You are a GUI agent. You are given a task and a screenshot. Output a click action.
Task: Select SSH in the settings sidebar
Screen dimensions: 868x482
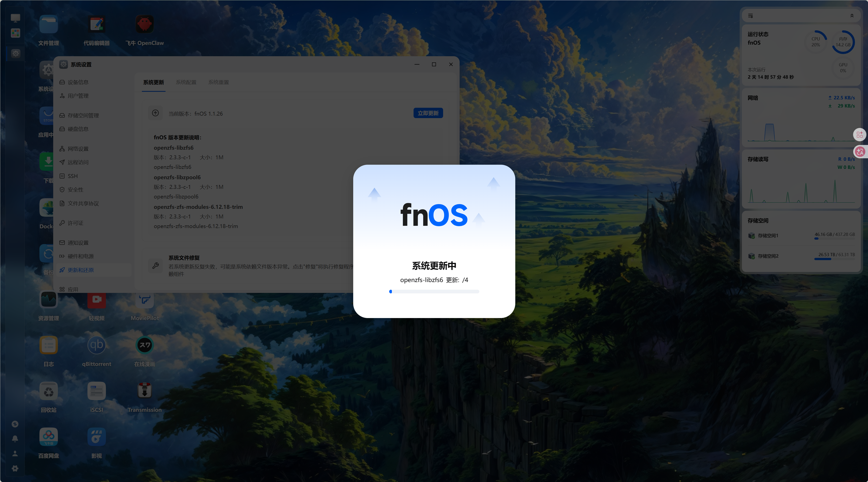click(x=73, y=176)
